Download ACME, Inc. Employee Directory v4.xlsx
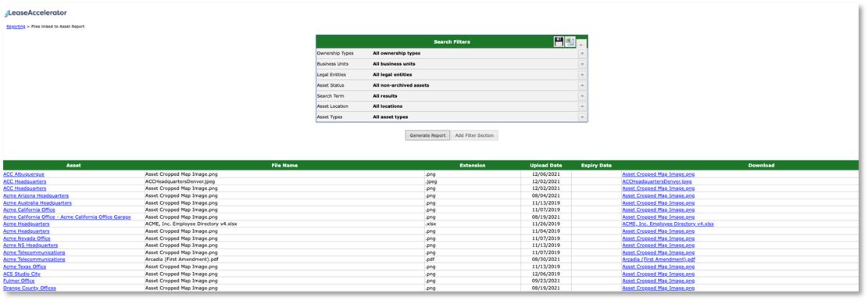The height and width of the screenshot is (301, 868). pos(668,224)
